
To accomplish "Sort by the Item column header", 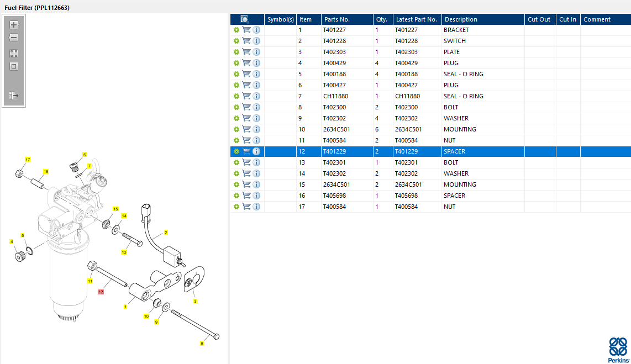I will pos(309,19).
